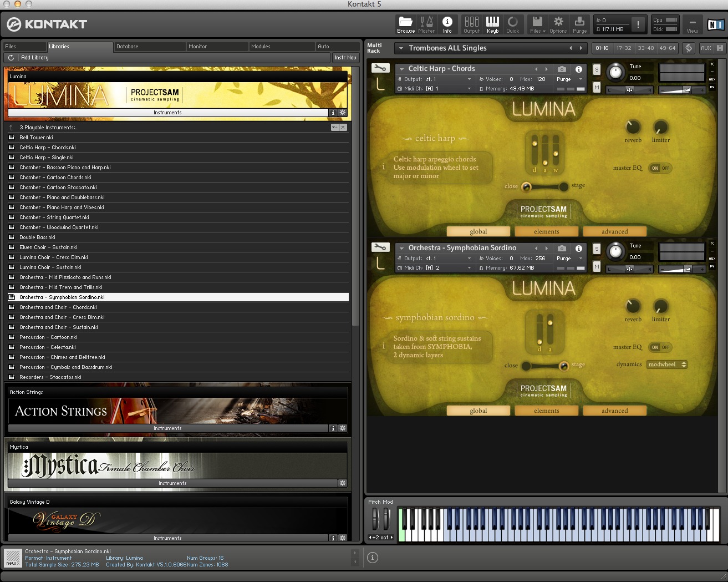Click the info icon below keyboard
The width and height of the screenshot is (728, 582).
373,558
